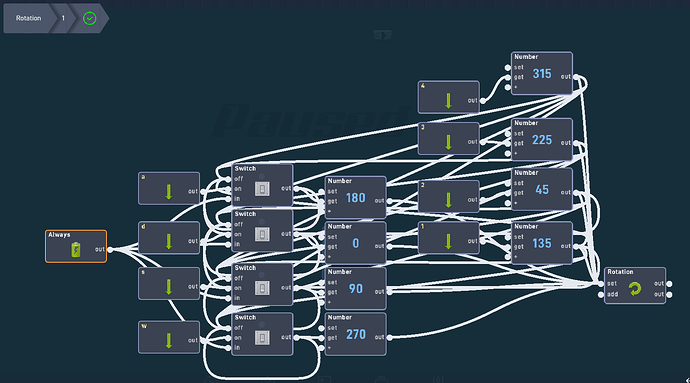Select the 'w' key press node arrow

pyautogui.click(x=169, y=341)
